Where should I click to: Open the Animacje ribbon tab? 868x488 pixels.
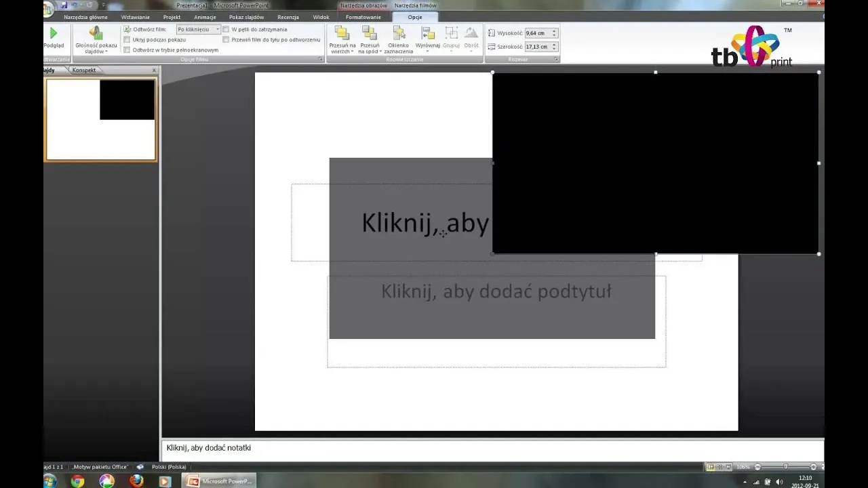[205, 17]
